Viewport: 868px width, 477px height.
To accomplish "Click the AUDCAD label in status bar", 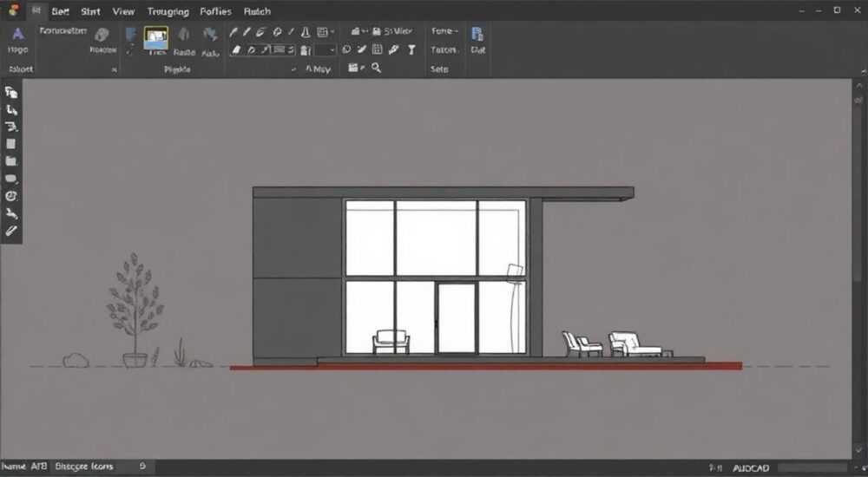I will (x=751, y=468).
